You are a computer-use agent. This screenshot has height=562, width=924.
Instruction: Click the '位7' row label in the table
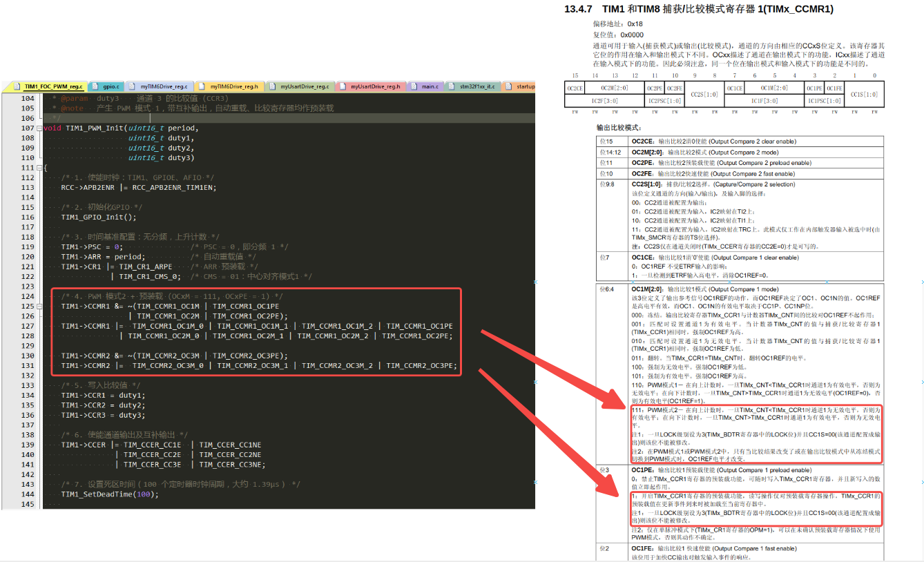coord(605,257)
